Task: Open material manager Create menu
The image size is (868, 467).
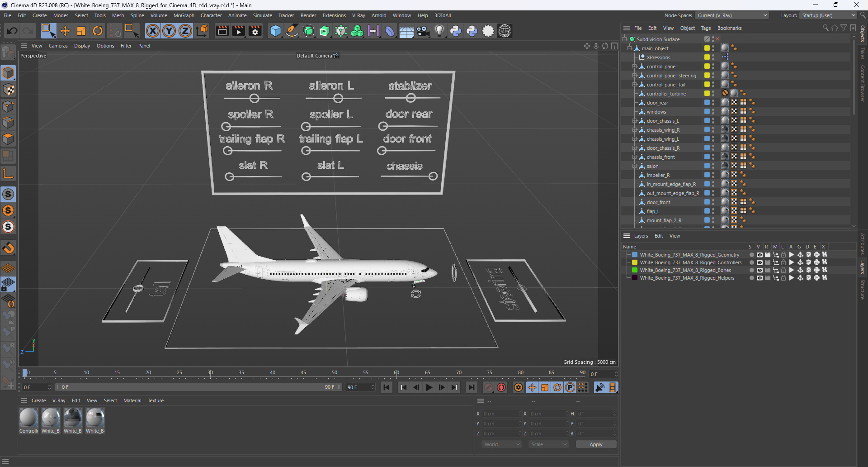Action: tap(38, 400)
